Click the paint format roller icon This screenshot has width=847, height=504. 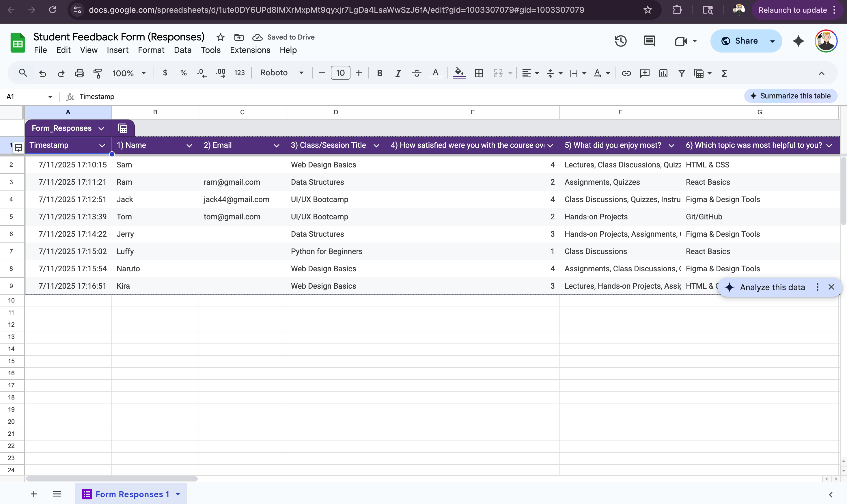[98, 73]
